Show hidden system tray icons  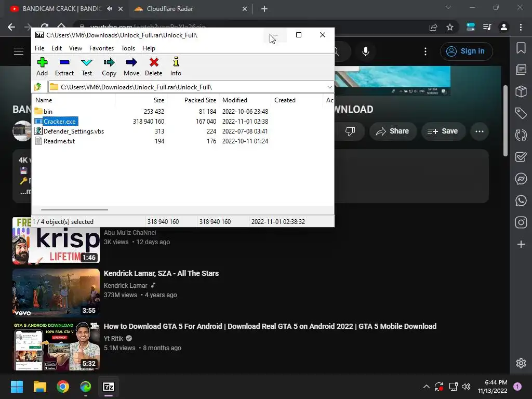pyautogui.click(x=427, y=387)
